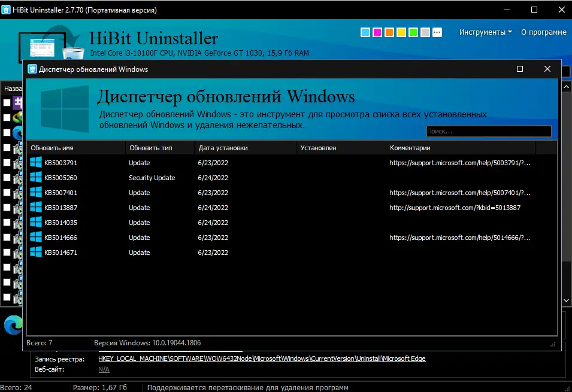Open the Инструменты dropdown menu

[x=486, y=32]
